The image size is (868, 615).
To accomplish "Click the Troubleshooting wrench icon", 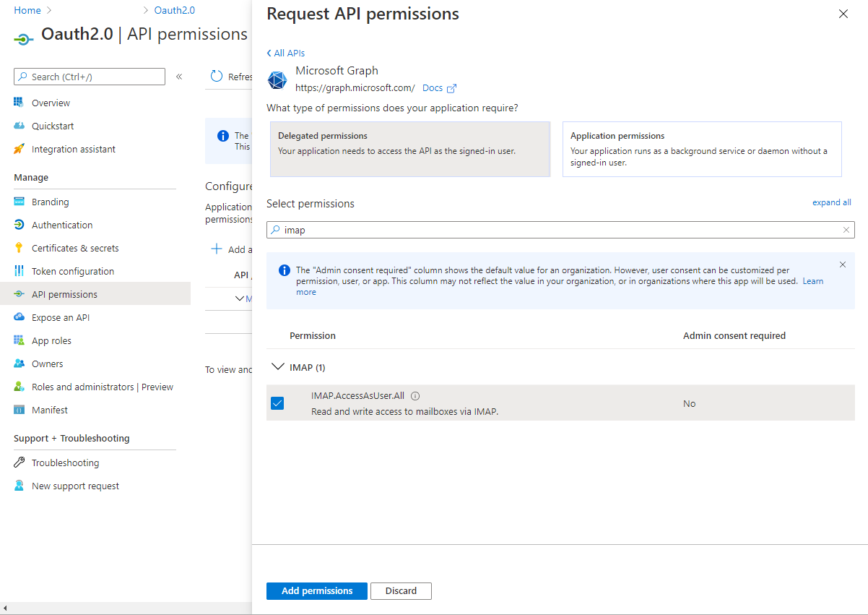I will coord(19,463).
